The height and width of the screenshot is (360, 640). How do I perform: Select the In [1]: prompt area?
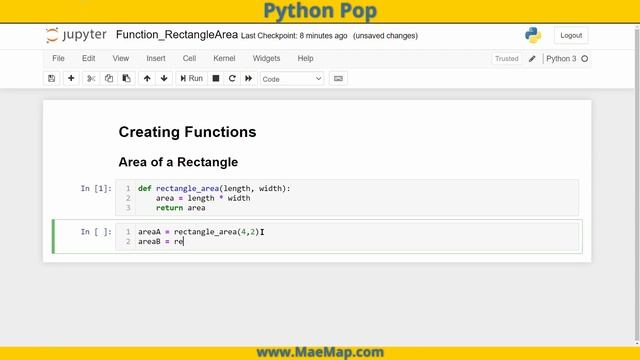[96, 189]
